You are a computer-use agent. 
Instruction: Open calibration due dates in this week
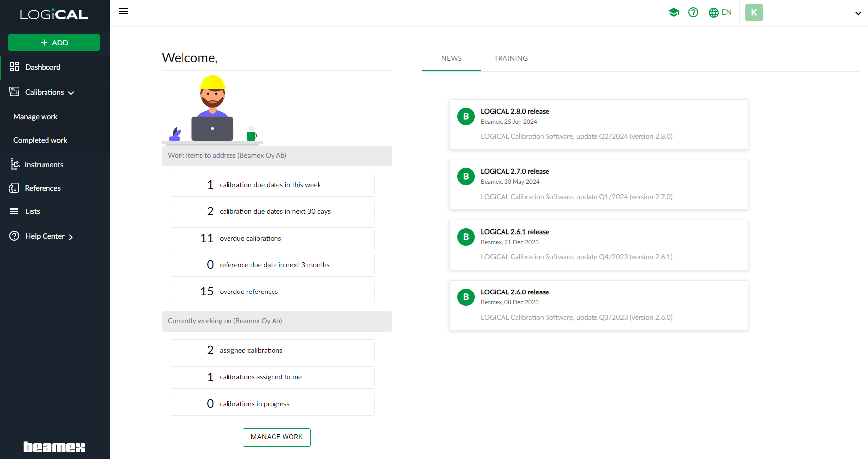pyautogui.click(x=272, y=185)
